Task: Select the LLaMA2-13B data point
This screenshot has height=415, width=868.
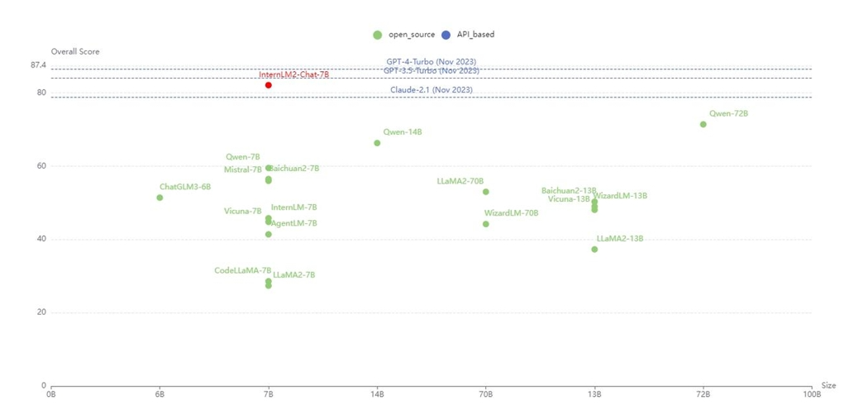Action: tap(594, 250)
